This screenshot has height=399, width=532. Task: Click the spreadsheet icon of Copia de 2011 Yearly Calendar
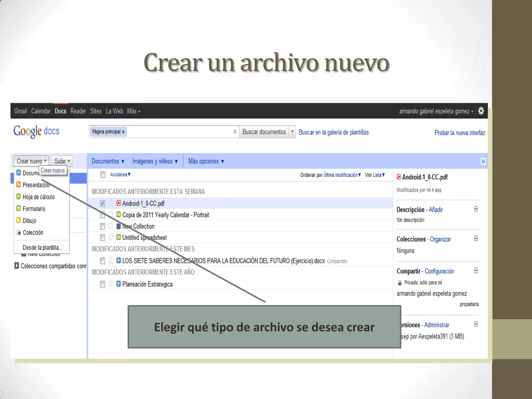[x=118, y=214]
